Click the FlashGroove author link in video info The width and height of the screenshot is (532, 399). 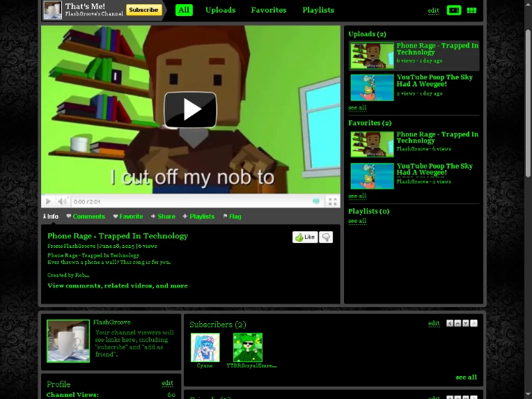pos(79,246)
